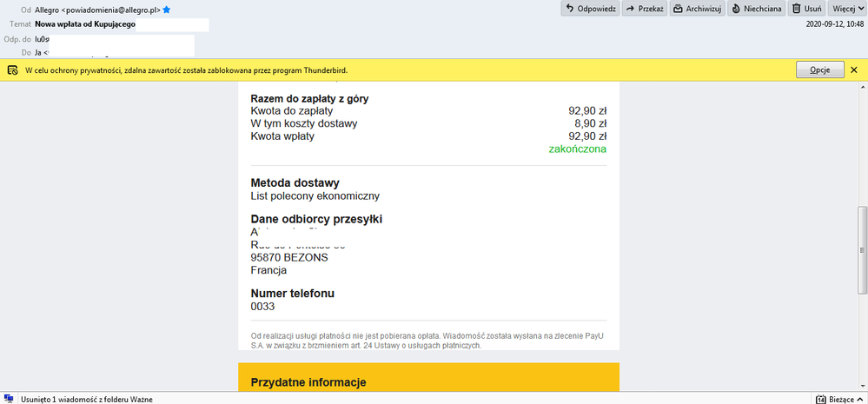Archive the email using Archiwizuj
Screen dimensions: 868x404
pyautogui.click(x=697, y=9)
